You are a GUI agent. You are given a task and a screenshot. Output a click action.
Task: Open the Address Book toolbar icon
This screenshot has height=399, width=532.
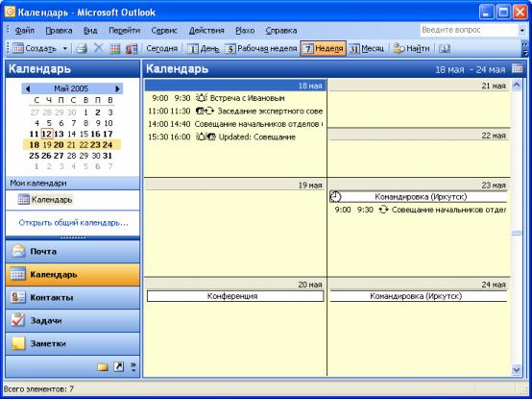[x=132, y=49]
